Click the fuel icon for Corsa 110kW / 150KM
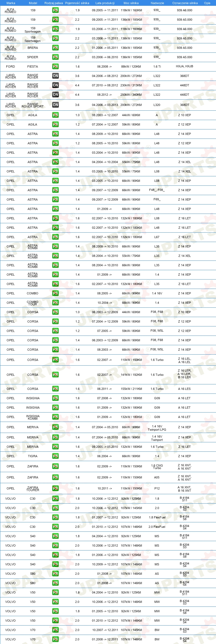This screenshot has width=216, height=644. pyautogui.click(x=55, y=360)
